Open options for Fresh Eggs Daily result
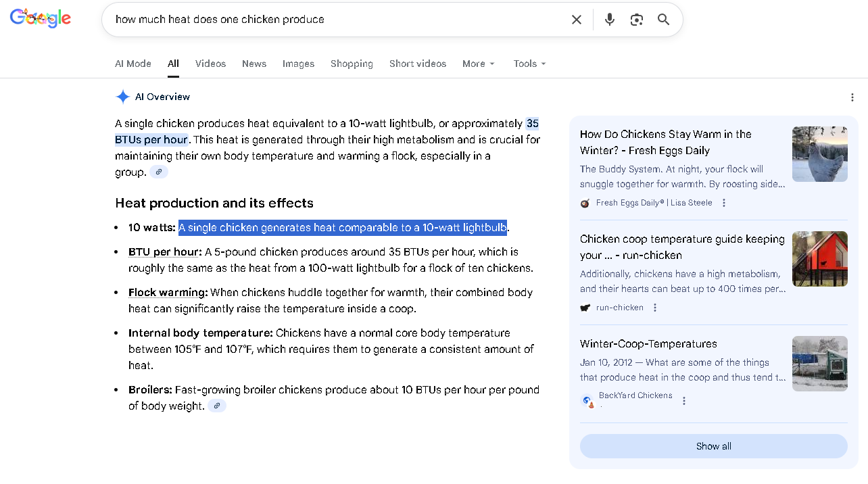The image size is (868, 484). [724, 203]
